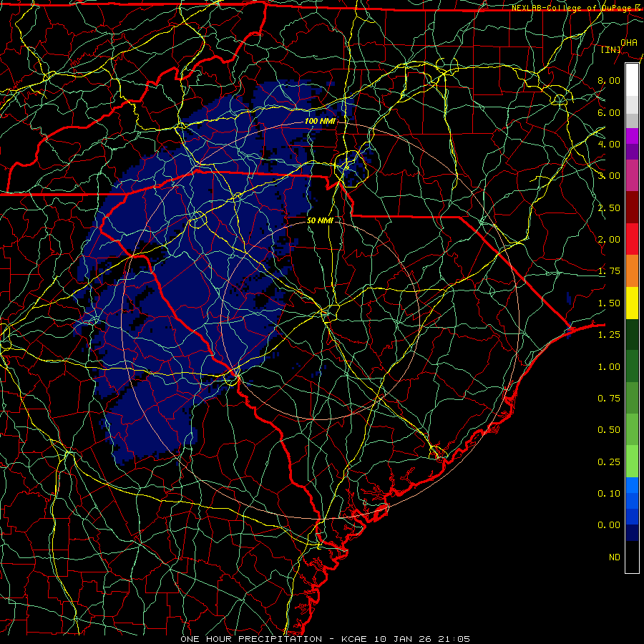Pick the medium green 0.75 legend swatch
This screenshot has height=644, width=644.
(632, 398)
